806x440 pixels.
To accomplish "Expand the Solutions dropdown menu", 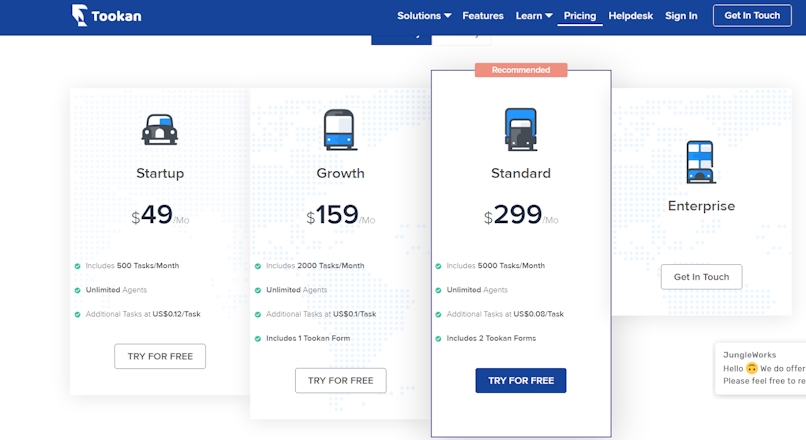I will (424, 16).
